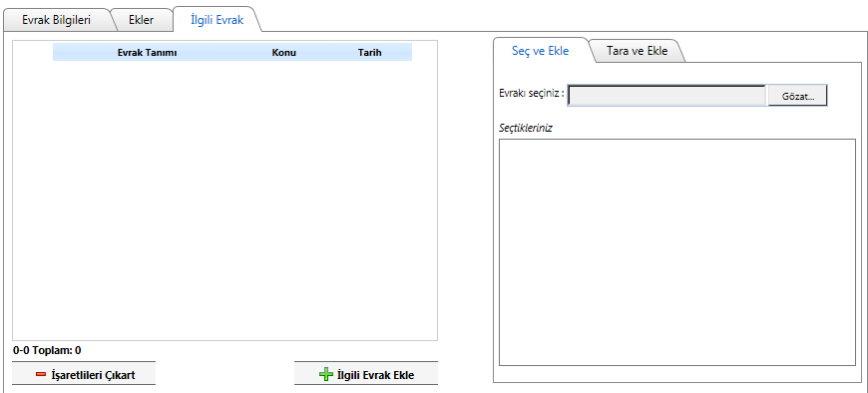Select the İlgili Evrak tab
The width and height of the screenshot is (868, 393).
tap(217, 21)
